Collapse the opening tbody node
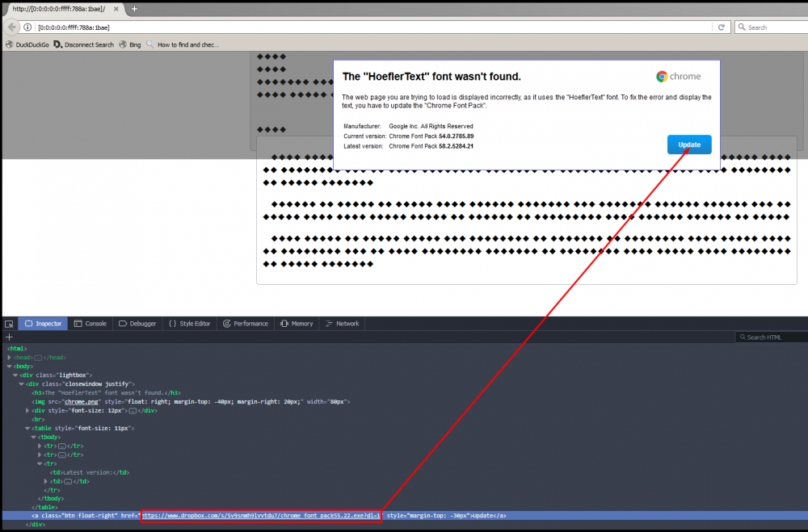808x532 pixels. tap(33, 438)
